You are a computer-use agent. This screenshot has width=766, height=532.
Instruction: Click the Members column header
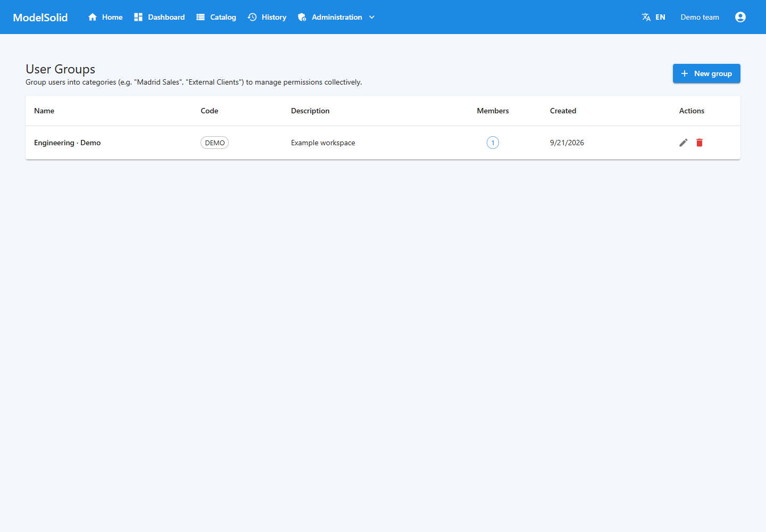pos(493,111)
